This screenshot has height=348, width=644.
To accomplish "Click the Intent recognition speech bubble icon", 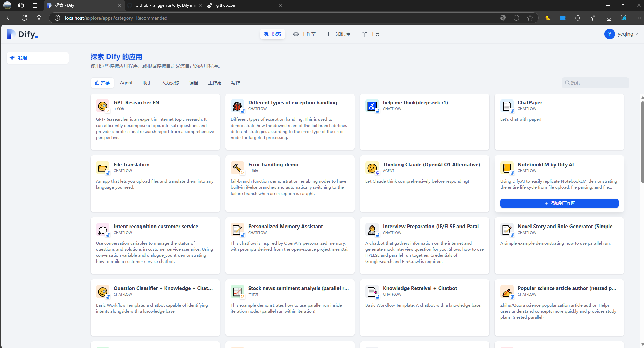I will [x=103, y=230].
